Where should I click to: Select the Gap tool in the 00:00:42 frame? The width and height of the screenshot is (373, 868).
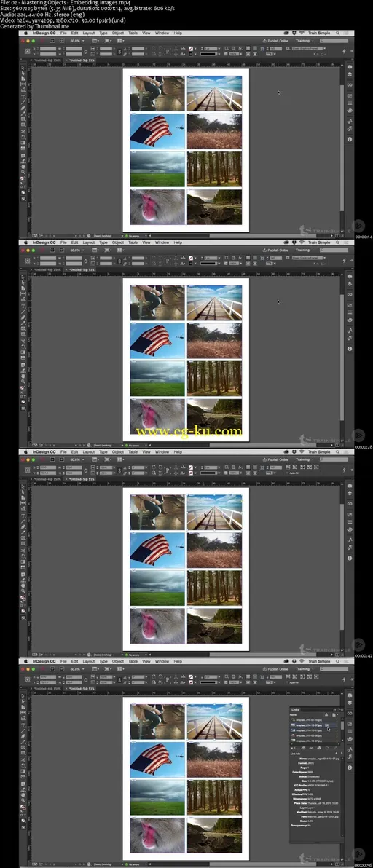click(x=24, y=502)
